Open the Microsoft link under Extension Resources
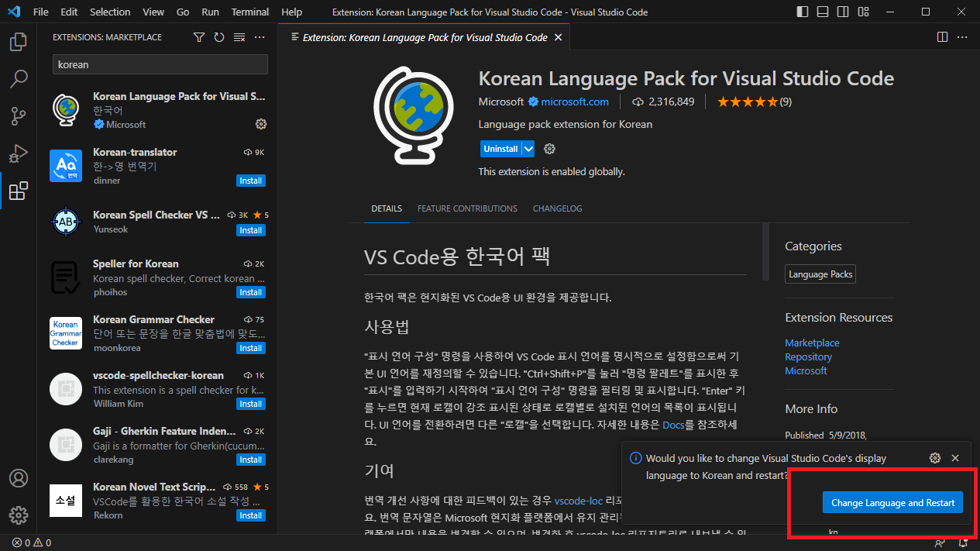This screenshot has width=980, height=551. (x=806, y=370)
